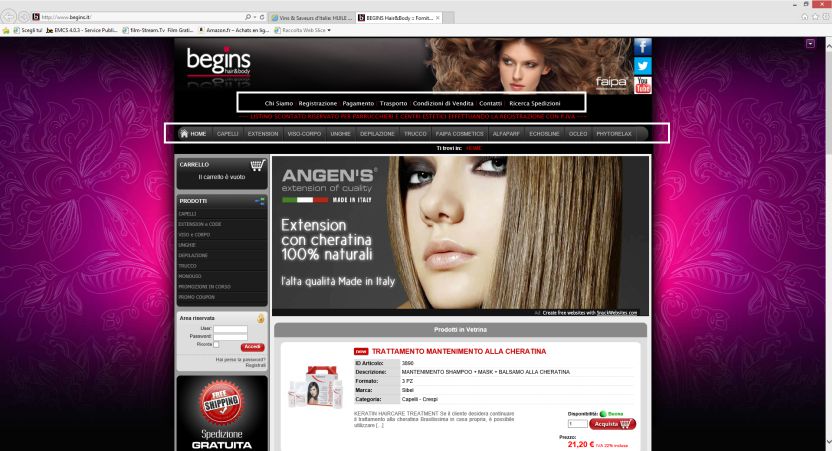Open the Trasporto link
Image resolution: width=832 pixels, height=451 pixels.
(x=393, y=103)
